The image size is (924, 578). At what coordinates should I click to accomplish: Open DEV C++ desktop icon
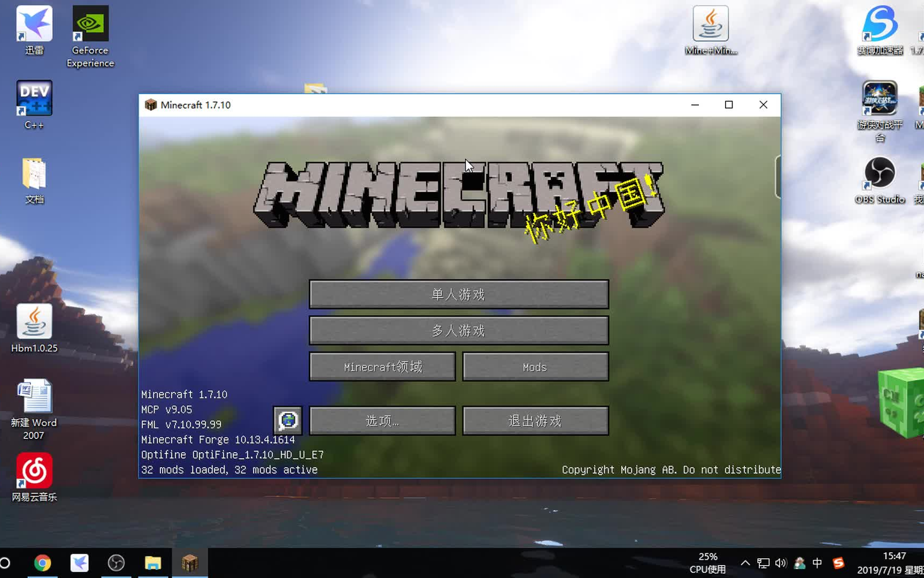click(34, 105)
